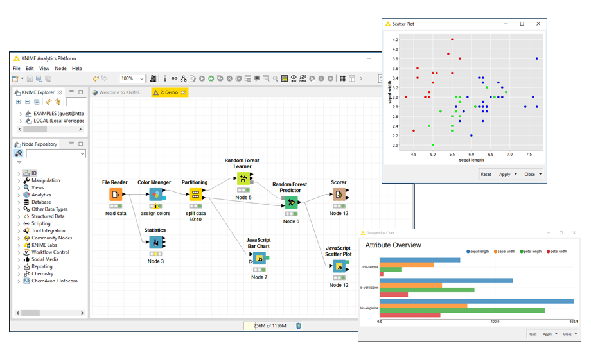Click Close in the Grouped Bar Chart window

(x=567, y=334)
